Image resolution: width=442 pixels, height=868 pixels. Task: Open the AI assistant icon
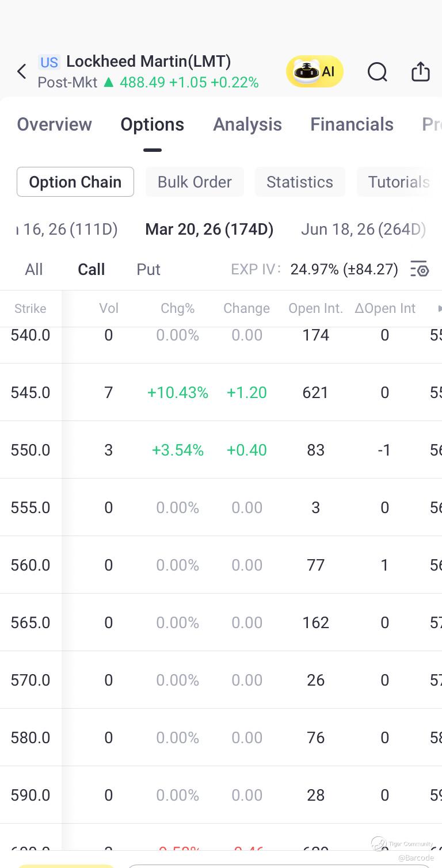[x=314, y=71]
